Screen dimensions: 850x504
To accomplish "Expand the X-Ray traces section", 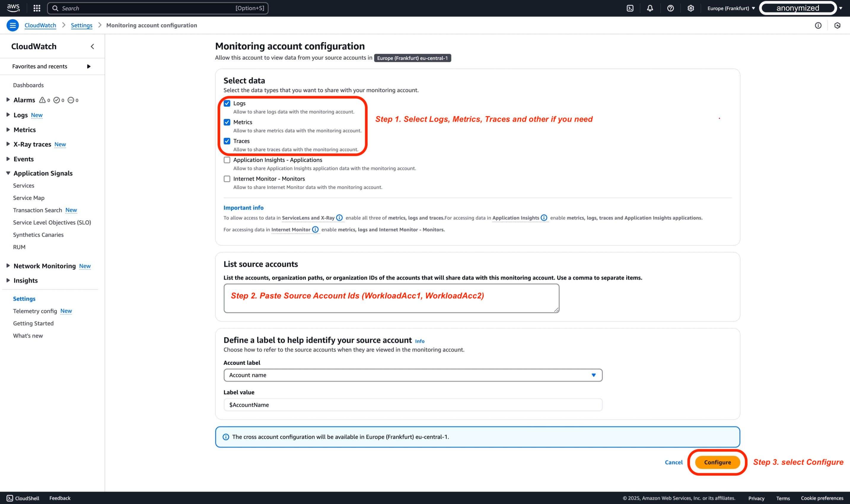I will pos(8,144).
